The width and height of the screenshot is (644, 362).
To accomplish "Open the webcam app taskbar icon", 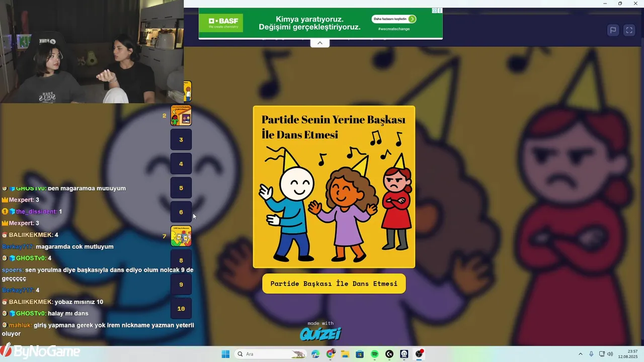I will [x=404, y=354].
